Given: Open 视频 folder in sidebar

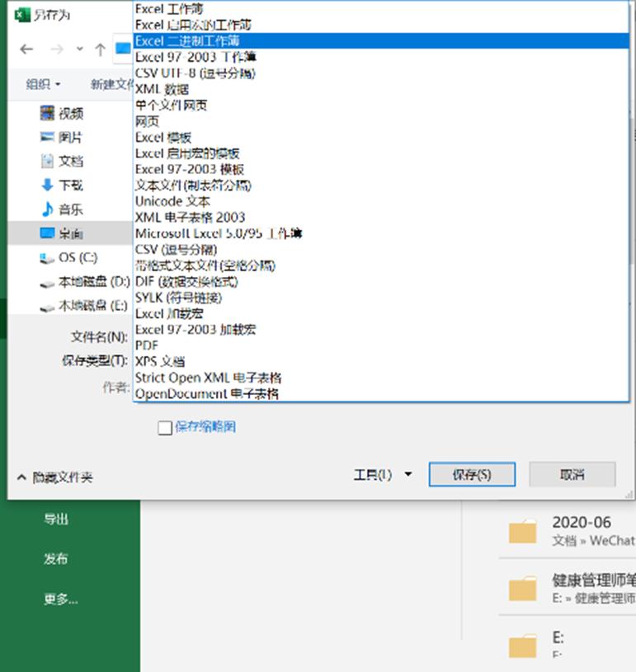Looking at the screenshot, I should [x=62, y=114].
